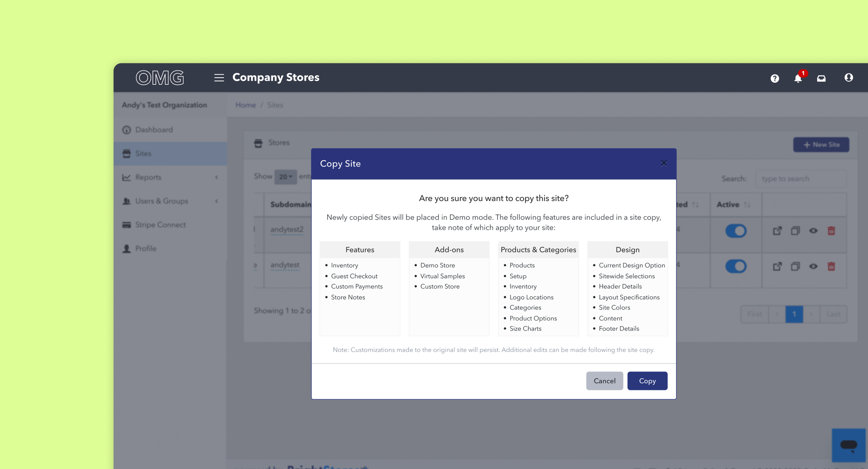
Task: Click the hamburger menu icon
Action: (x=219, y=77)
